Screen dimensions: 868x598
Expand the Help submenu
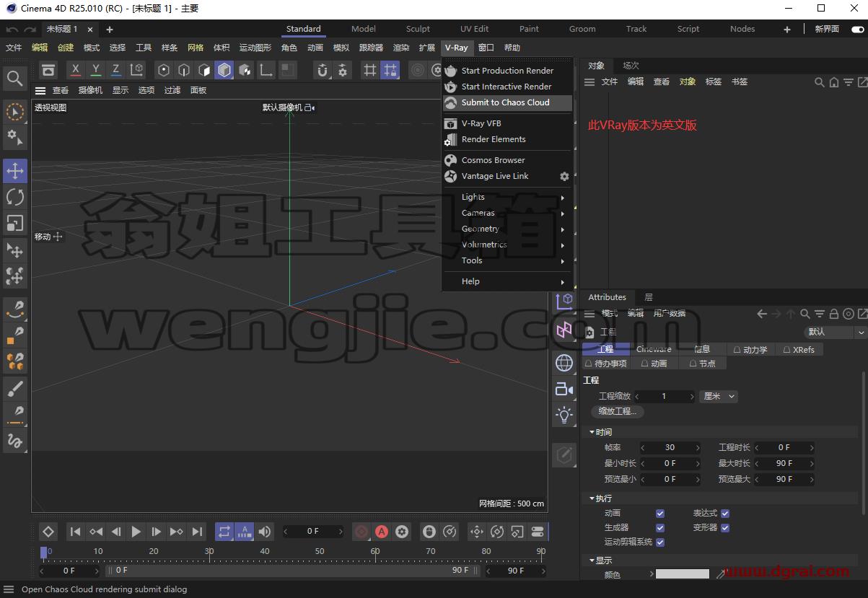[507, 281]
